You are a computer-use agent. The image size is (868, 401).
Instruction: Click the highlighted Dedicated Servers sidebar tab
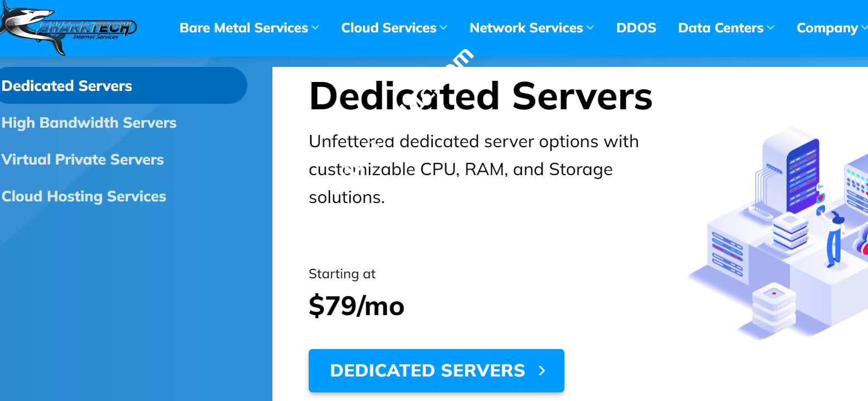tap(67, 85)
